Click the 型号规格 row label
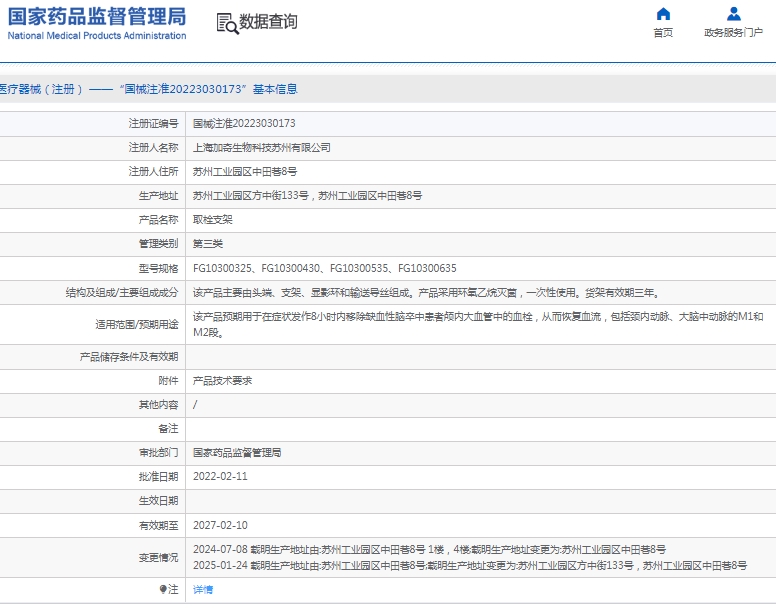This screenshot has height=612, width=776. point(158,268)
